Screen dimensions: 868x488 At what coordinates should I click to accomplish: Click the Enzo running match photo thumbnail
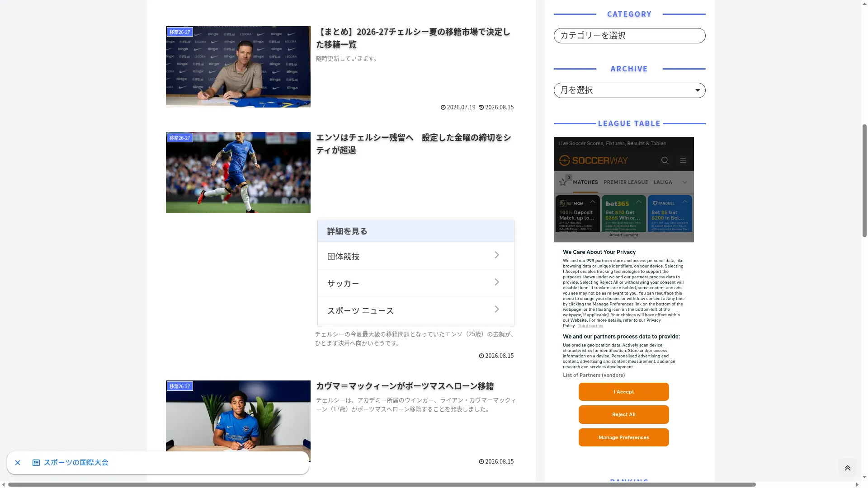click(238, 173)
